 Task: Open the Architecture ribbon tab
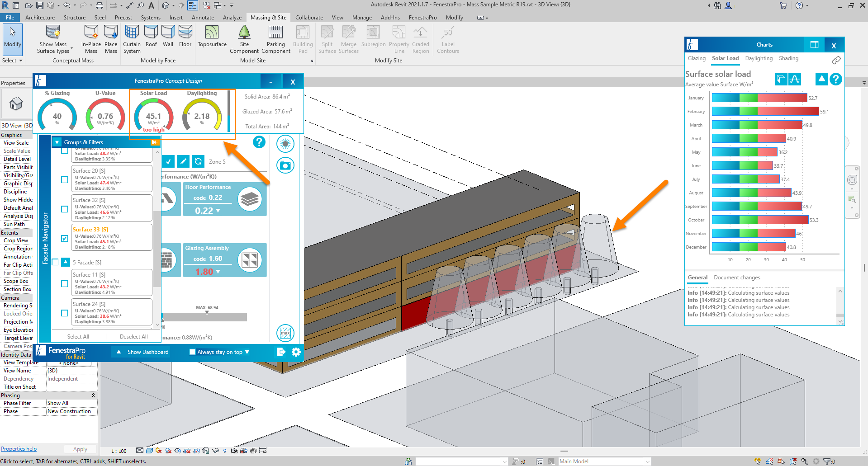point(40,18)
